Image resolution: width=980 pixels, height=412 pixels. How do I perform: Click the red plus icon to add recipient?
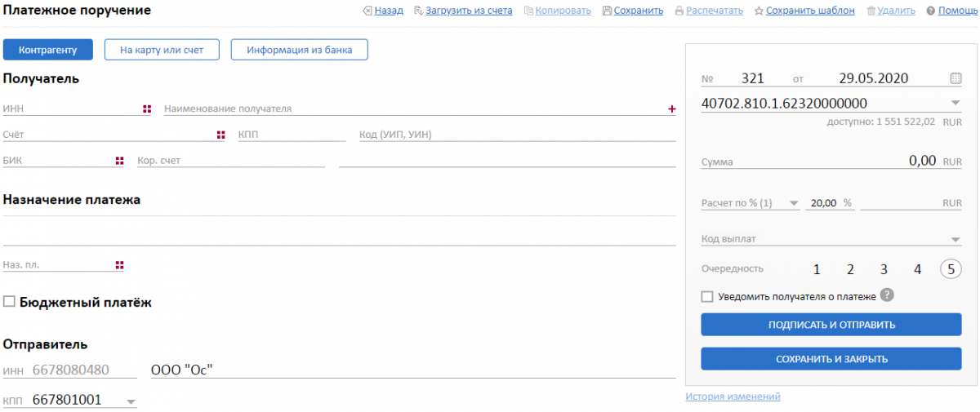(671, 109)
